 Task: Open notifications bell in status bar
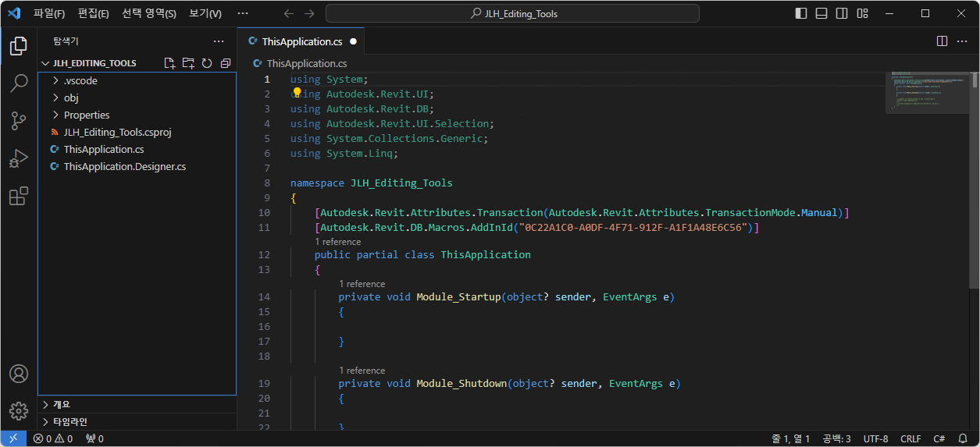(963, 438)
